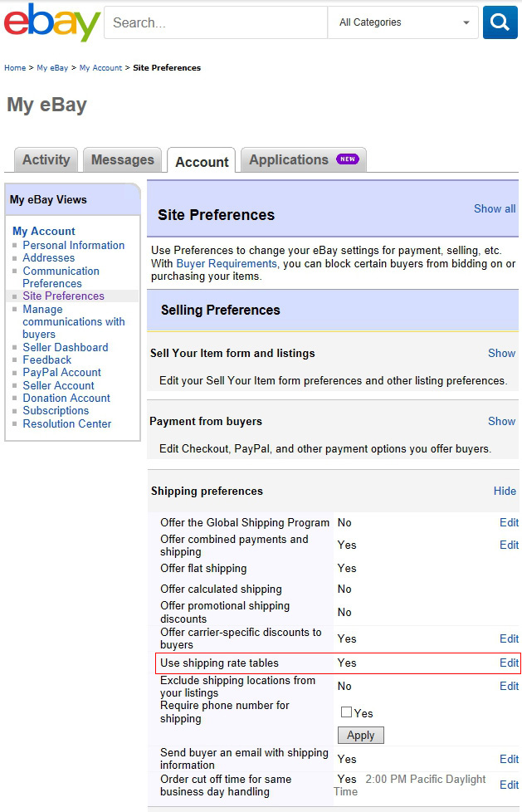Screen dimensions: 522x812
Task: Show Sell Your Item form section
Action: [x=501, y=353]
